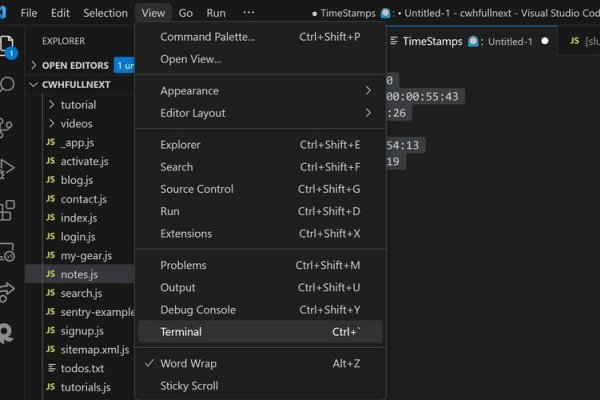Open the Explorer activity bar icon
This screenshot has width=600, height=400.
coord(7,47)
